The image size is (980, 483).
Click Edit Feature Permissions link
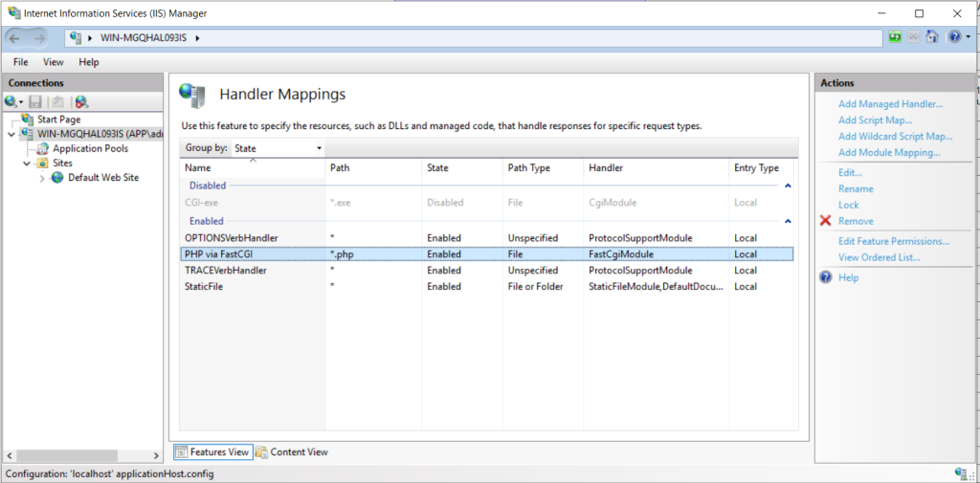coord(894,241)
